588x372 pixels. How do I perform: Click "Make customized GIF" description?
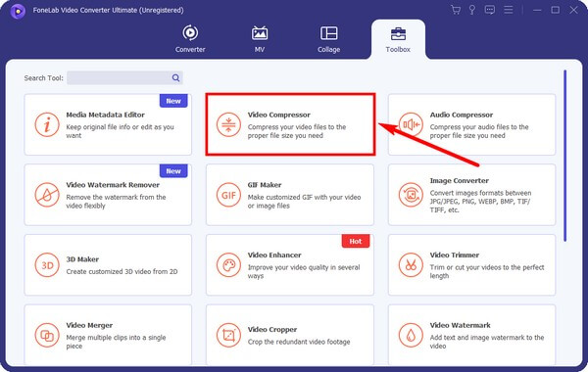[304, 201]
